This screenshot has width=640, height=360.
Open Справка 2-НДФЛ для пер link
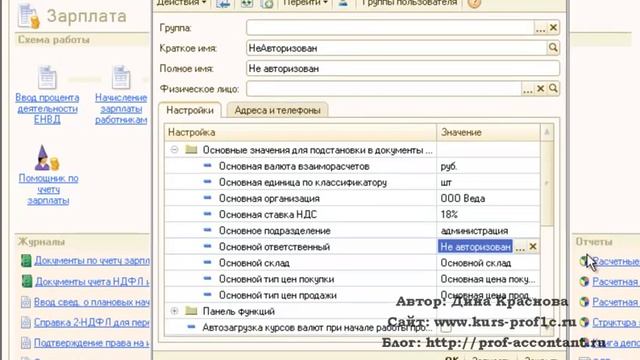click(x=92, y=322)
